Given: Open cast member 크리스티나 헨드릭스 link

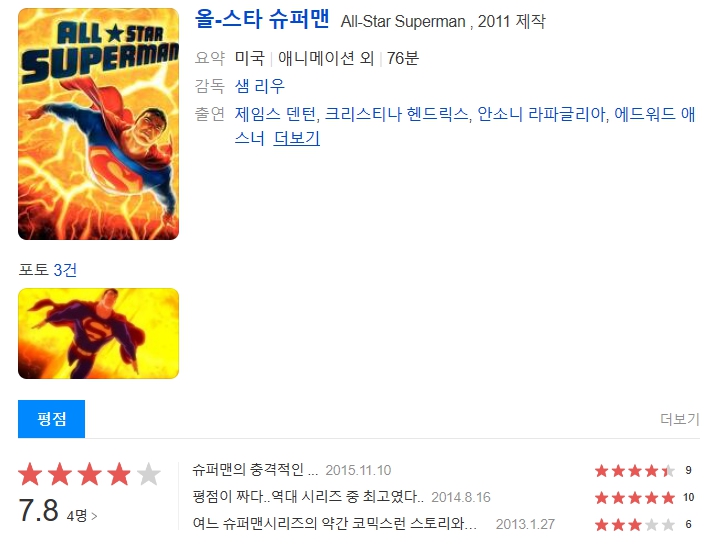Looking at the screenshot, I should coord(396,114).
